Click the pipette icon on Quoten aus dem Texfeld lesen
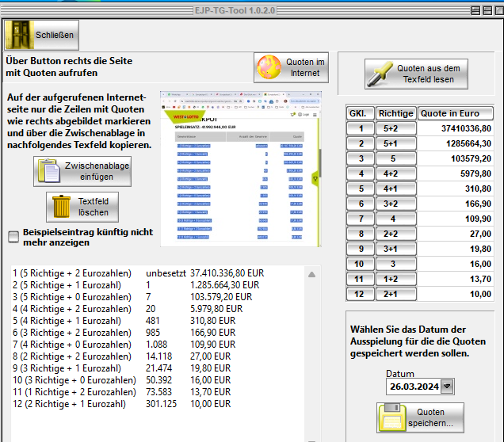This screenshot has width=504, height=442. point(380,74)
